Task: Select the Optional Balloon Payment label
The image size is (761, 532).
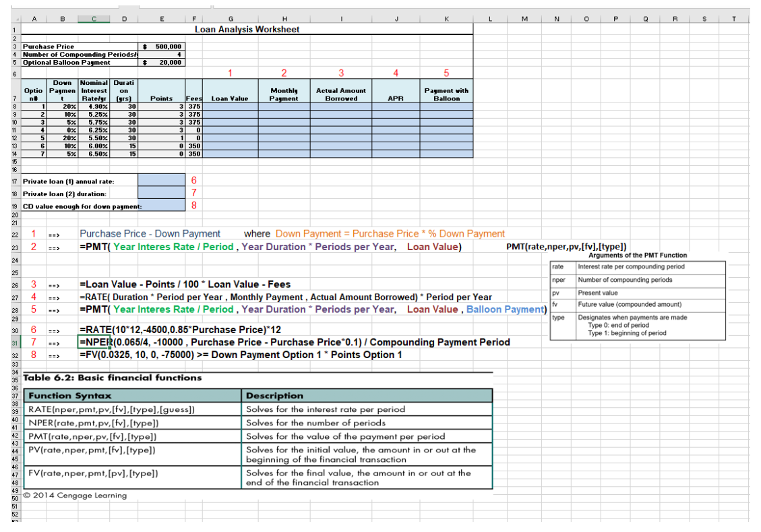Action: [80, 63]
